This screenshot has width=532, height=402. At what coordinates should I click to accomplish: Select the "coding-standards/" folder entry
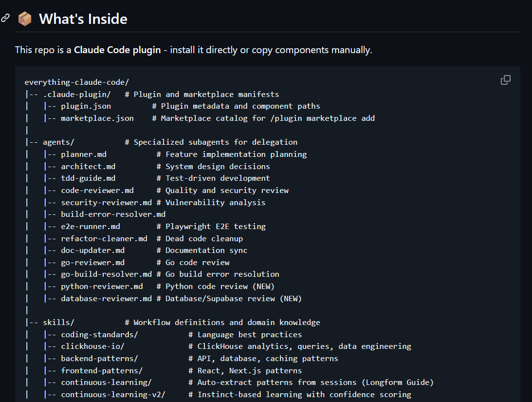99,335
